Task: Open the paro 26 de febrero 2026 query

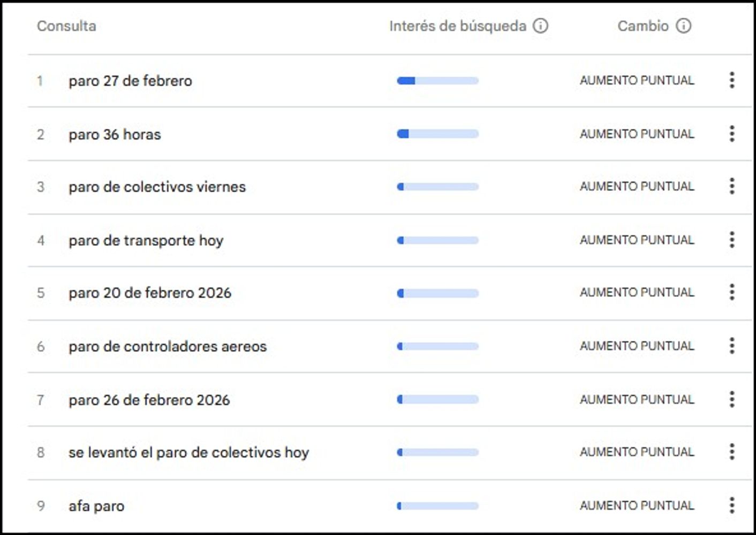Action: pos(149,400)
